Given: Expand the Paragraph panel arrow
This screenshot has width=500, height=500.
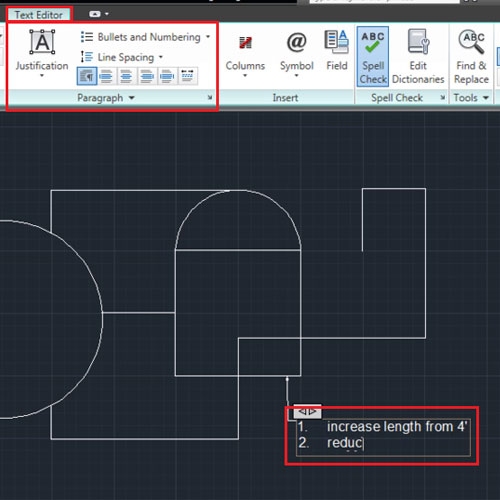Looking at the screenshot, I should (x=132, y=98).
